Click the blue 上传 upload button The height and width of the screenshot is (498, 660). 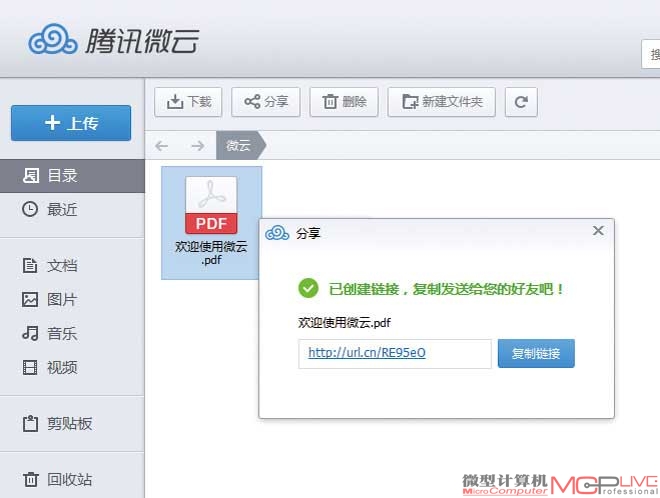pyautogui.click(x=71, y=123)
